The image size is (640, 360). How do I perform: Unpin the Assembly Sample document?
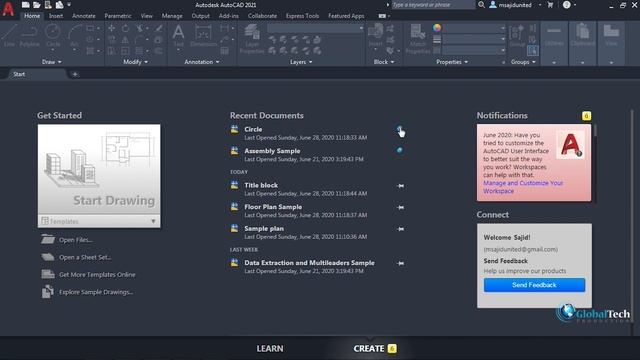(x=400, y=150)
